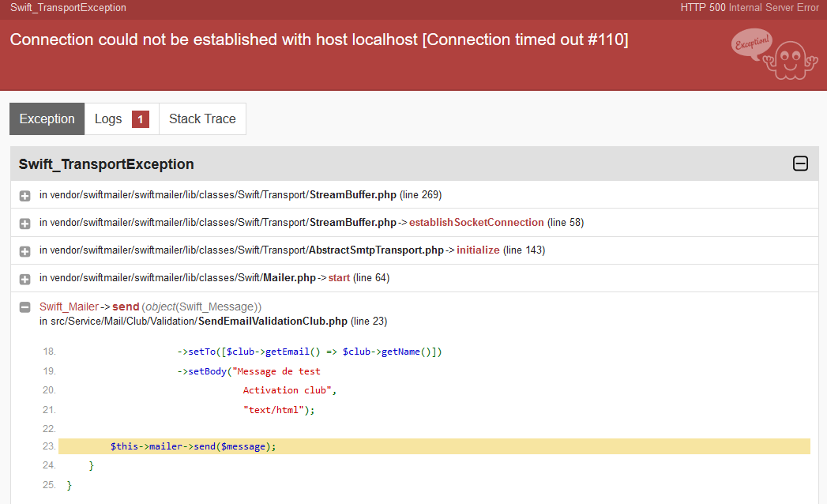Click the start method link

[x=338, y=277]
